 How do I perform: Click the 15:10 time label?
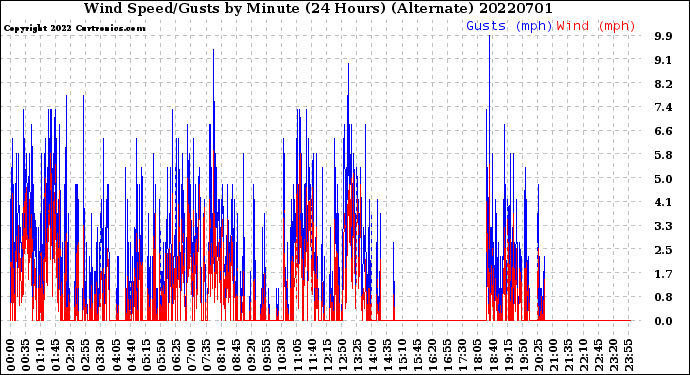click(402, 355)
